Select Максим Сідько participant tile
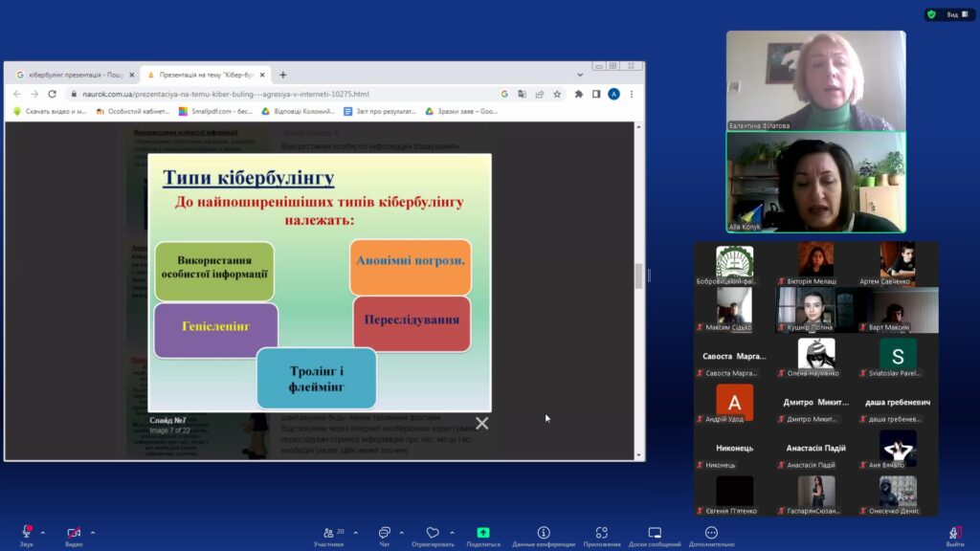Image resolution: width=980 pixels, height=551 pixels. [x=734, y=310]
